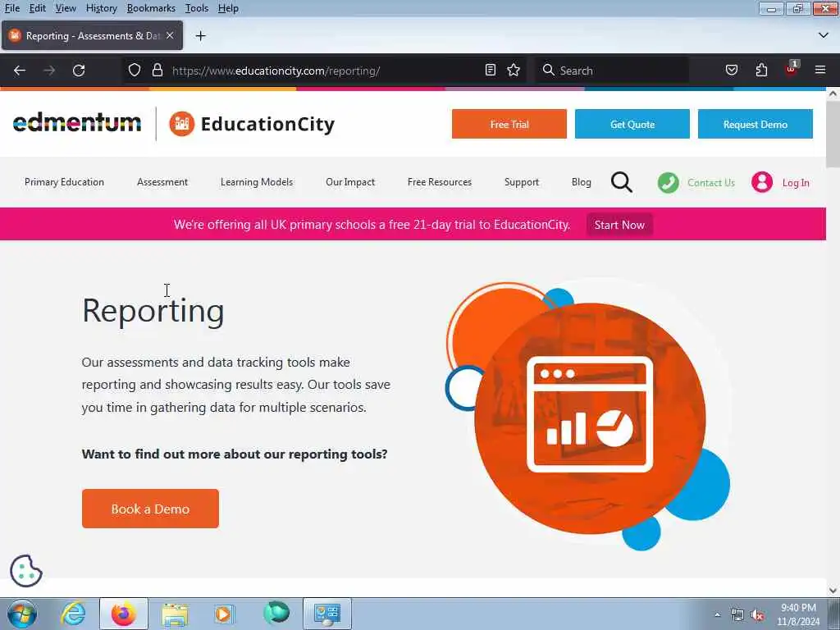Open the File menu

click(11, 8)
